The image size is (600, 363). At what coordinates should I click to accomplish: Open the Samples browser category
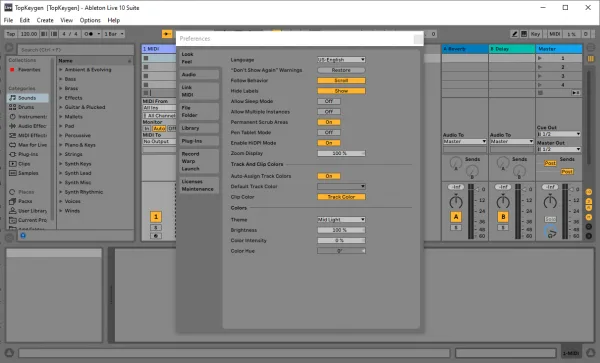point(28,173)
